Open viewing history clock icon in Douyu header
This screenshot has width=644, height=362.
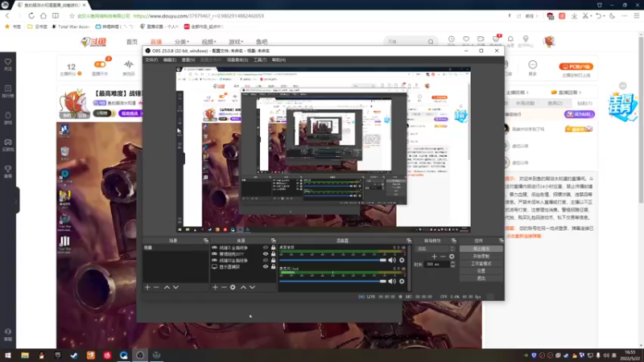pos(452,39)
